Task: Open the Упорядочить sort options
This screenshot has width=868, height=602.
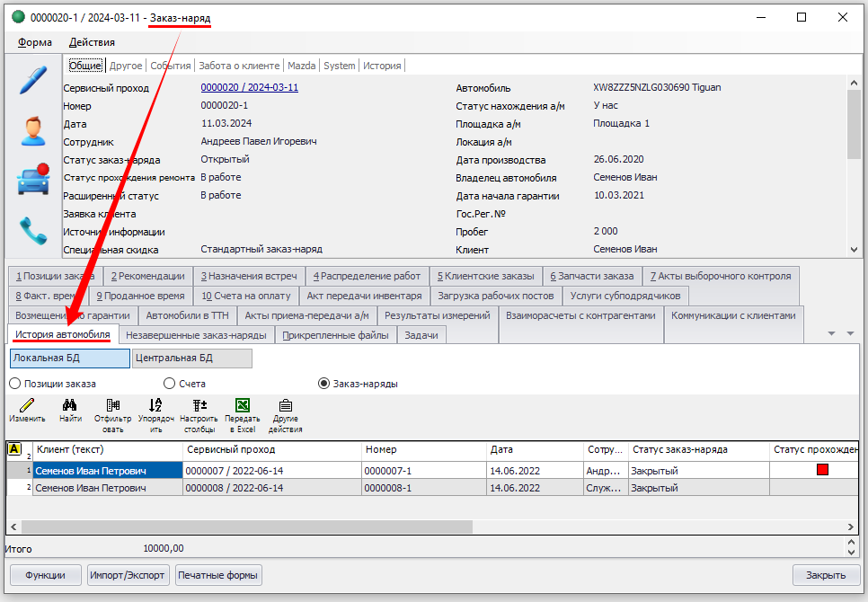Action: 155,411
